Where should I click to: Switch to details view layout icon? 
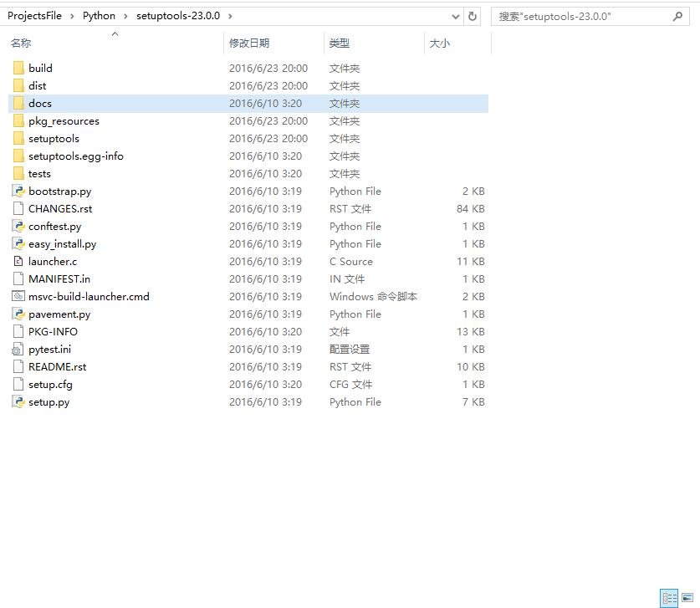[669, 598]
